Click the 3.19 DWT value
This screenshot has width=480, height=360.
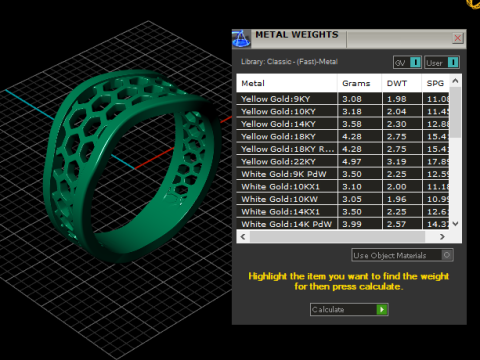[397, 162]
